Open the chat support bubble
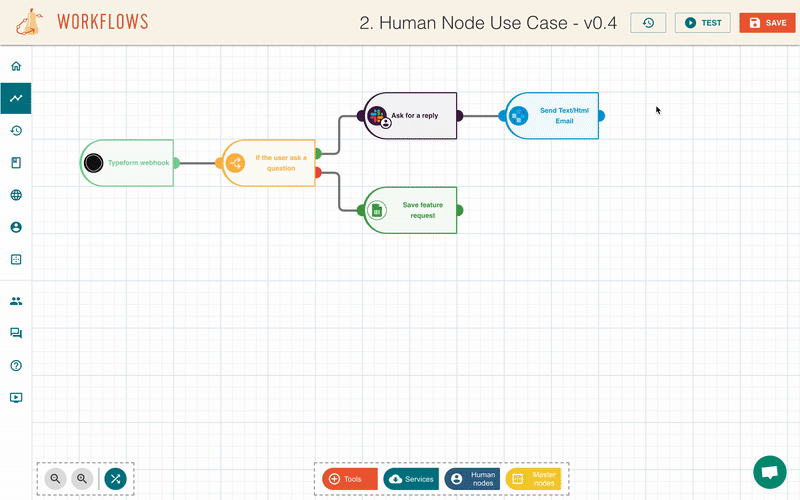Image resolution: width=800 pixels, height=500 pixels. [x=770, y=472]
